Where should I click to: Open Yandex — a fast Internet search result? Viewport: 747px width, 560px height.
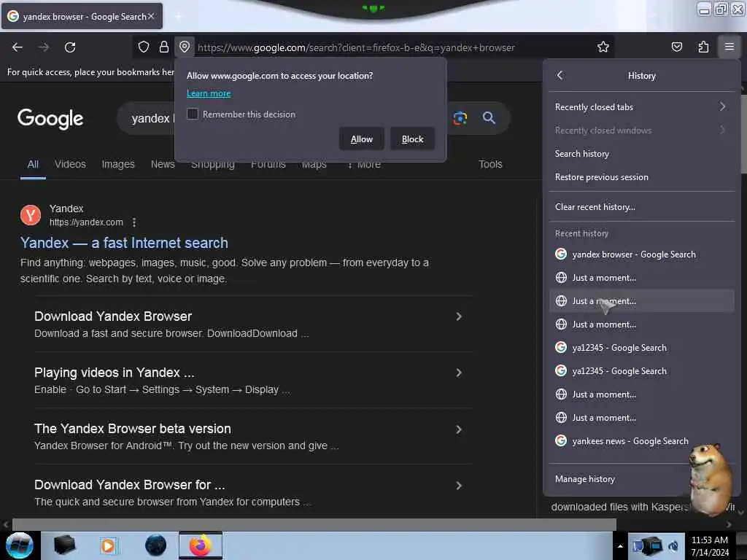click(124, 243)
